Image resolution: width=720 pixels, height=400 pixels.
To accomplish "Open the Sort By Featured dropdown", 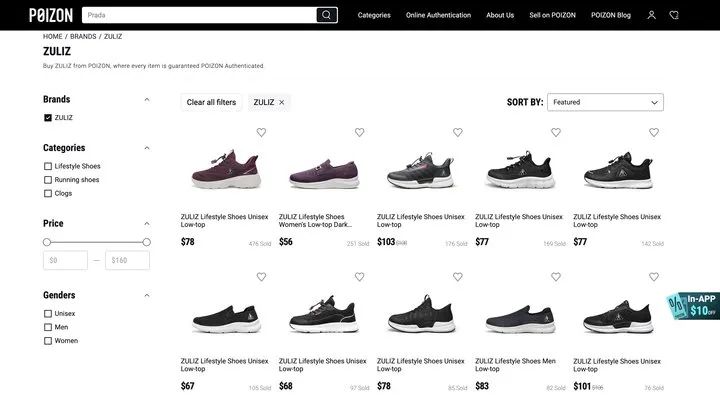I will (605, 102).
